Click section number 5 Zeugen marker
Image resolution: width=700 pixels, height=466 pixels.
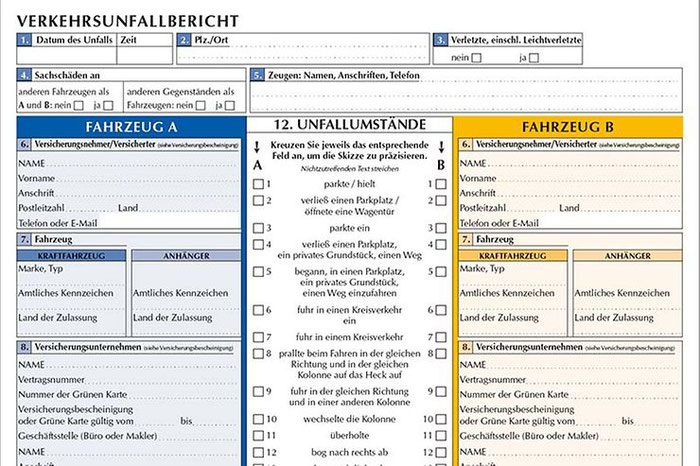[x=257, y=75]
